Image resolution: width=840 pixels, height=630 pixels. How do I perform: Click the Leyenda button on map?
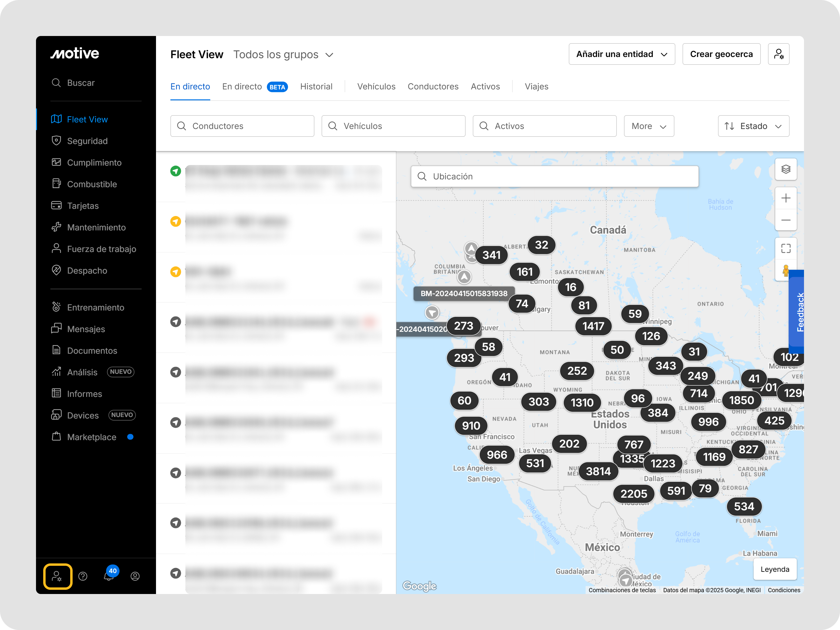(x=775, y=569)
